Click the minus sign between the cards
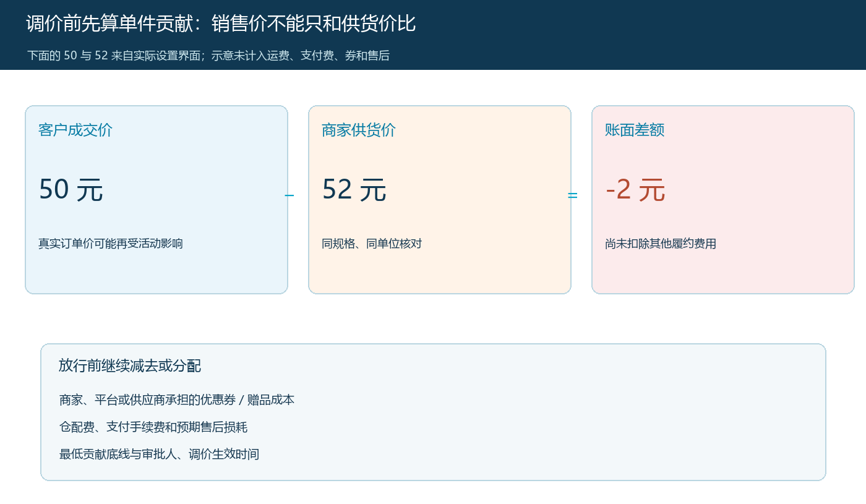Image resolution: width=866 pixels, height=504 pixels. (289, 195)
